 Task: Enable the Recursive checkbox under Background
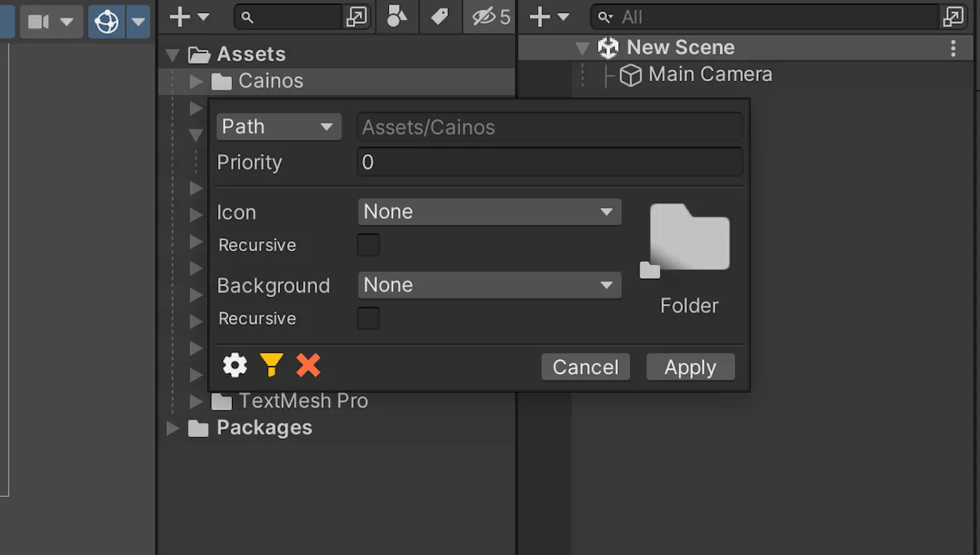pyautogui.click(x=368, y=318)
